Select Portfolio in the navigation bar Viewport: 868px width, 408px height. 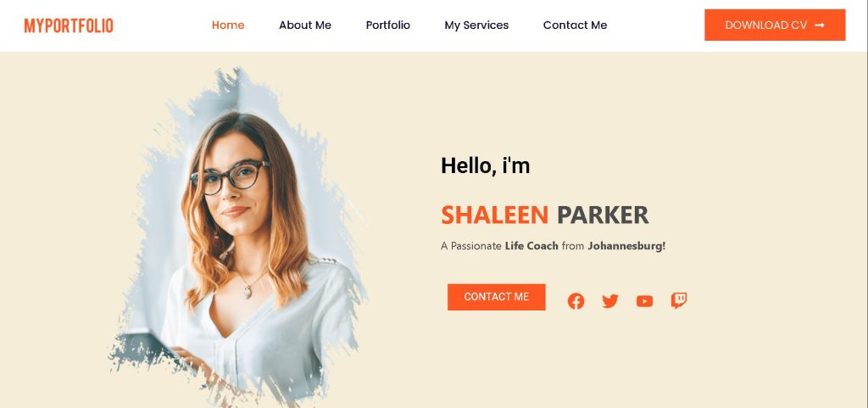(x=388, y=25)
